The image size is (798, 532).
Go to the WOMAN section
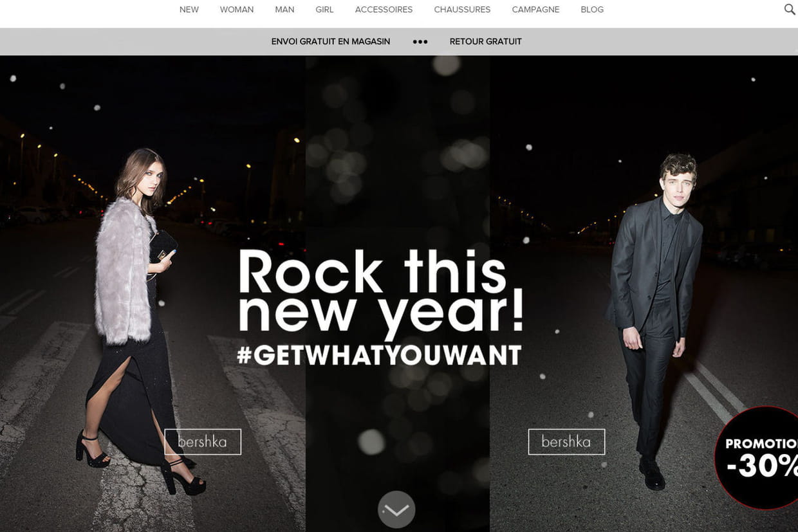tap(237, 10)
